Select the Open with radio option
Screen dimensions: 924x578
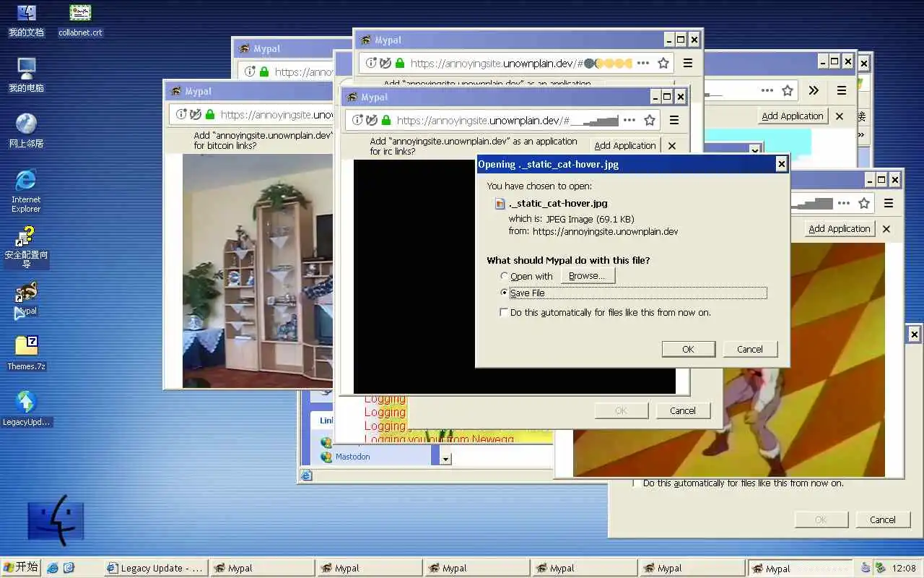[504, 276]
